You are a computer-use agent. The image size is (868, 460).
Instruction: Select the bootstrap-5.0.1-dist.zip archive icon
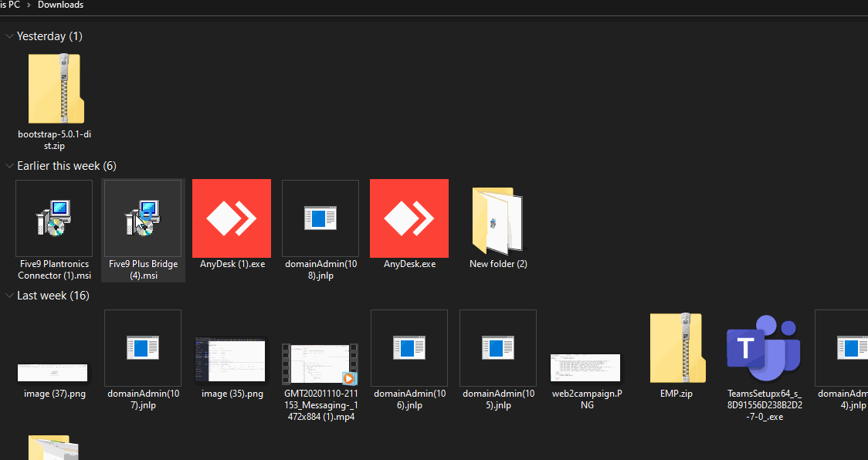pyautogui.click(x=56, y=89)
